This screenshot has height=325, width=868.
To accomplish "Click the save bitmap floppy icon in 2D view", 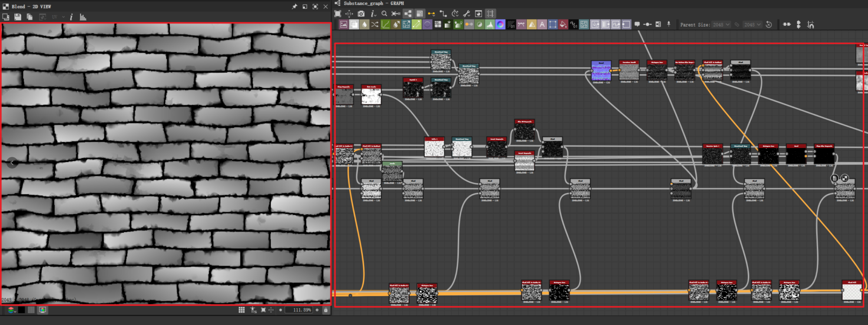I will pos(18,17).
